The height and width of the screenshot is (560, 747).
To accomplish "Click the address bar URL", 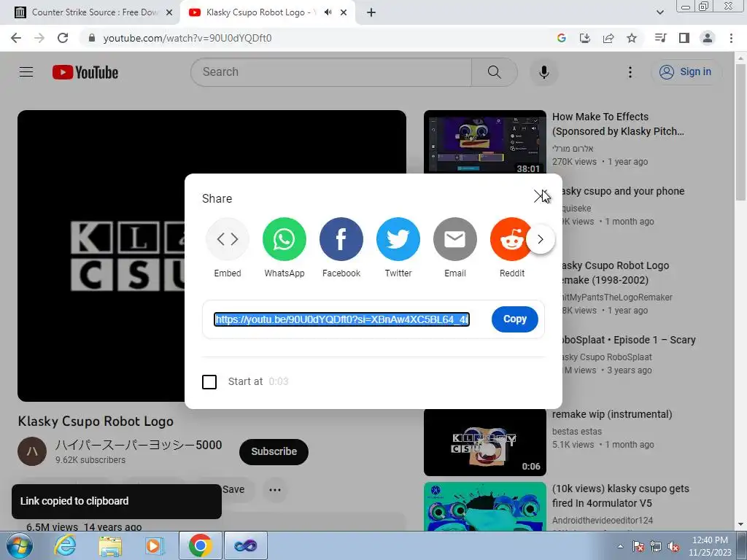I will (x=187, y=38).
